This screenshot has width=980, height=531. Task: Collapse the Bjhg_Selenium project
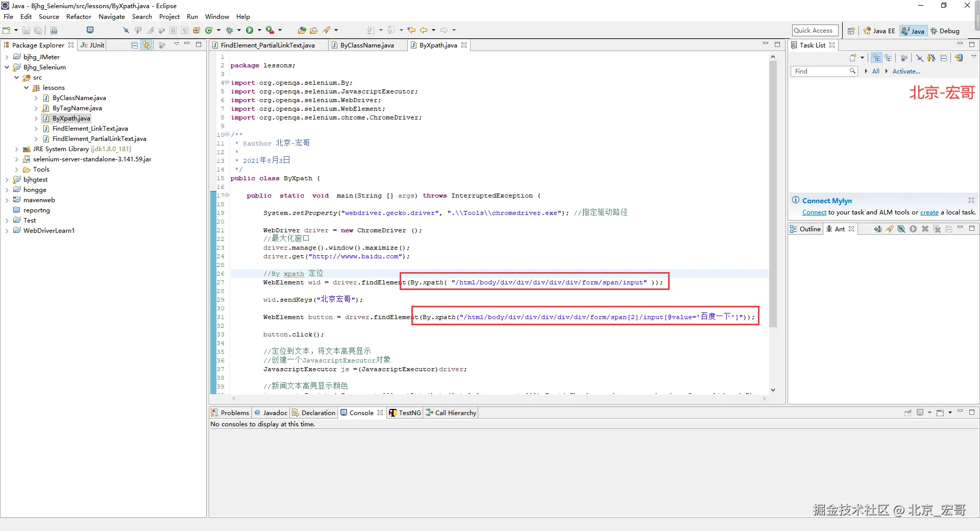7,67
